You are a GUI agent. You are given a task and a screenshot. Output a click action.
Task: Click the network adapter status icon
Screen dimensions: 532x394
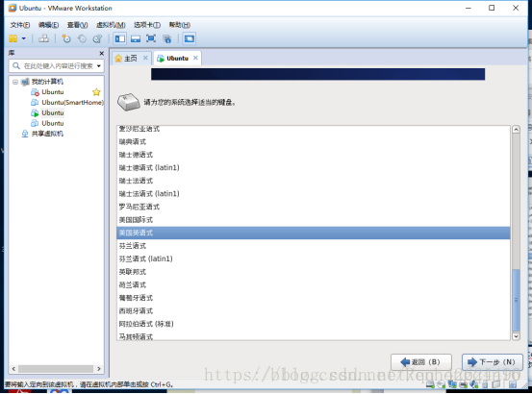point(452,384)
